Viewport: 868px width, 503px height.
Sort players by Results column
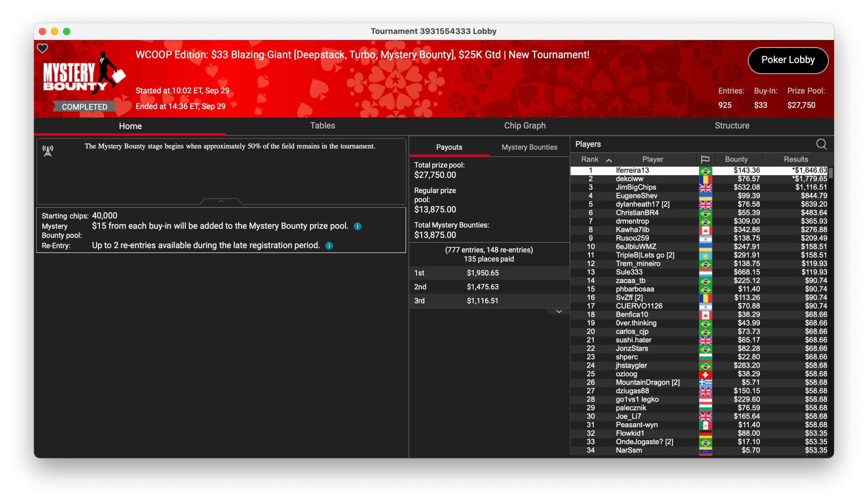(795, 159)
